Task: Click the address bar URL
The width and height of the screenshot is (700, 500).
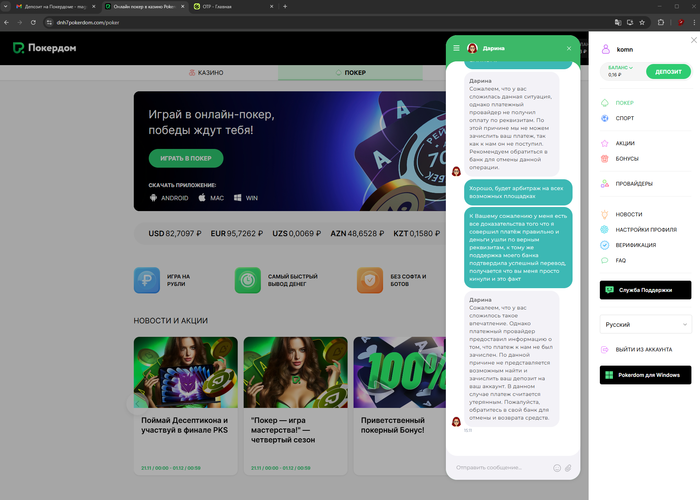Action: click(88, 22)
